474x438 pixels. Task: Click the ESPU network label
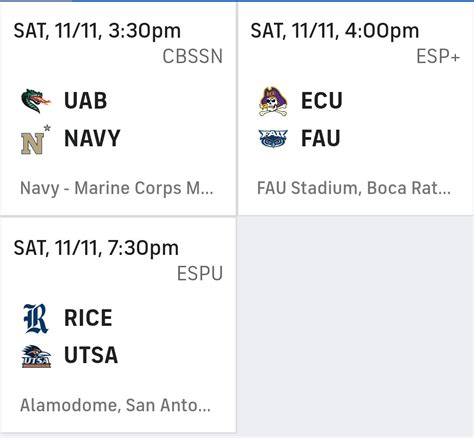pyautogui.click(x=200, y=274)
